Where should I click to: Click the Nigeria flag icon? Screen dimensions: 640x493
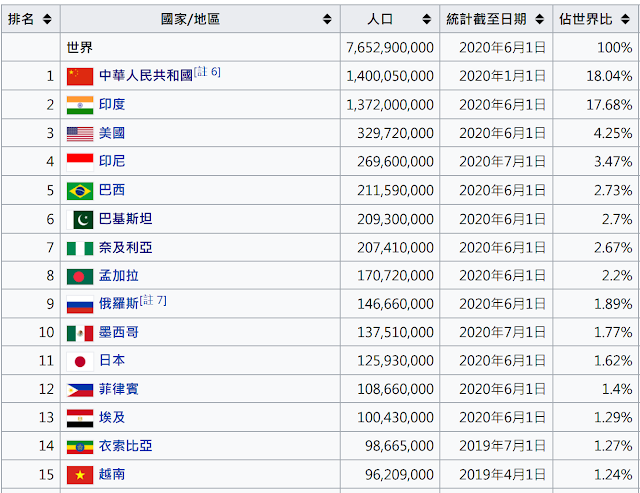[80, 248]
